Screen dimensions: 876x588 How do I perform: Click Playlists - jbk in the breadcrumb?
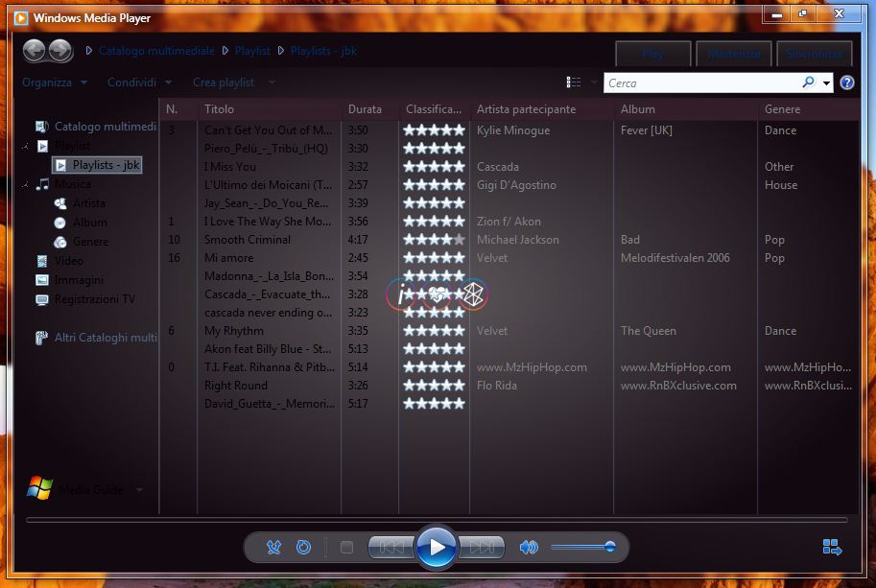(323, 51)
